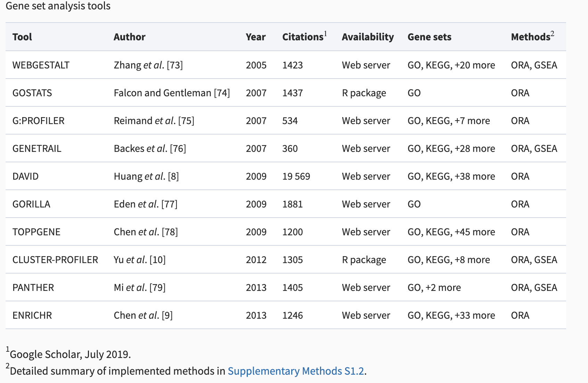The image size is (588, 383).
Task: Click the DAVID tool name cell
Action: click(x=25, y=177)
